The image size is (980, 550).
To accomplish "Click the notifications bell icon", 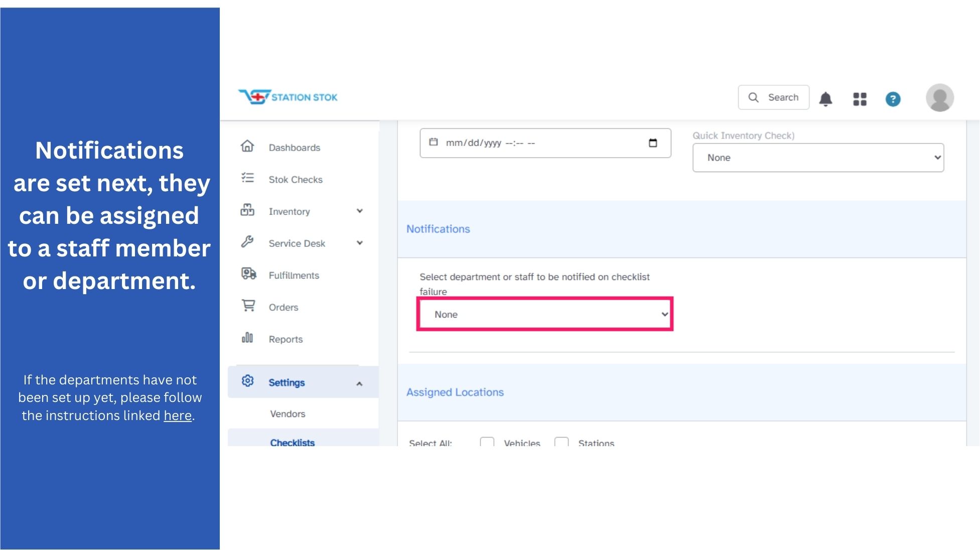I will [825, 99].
